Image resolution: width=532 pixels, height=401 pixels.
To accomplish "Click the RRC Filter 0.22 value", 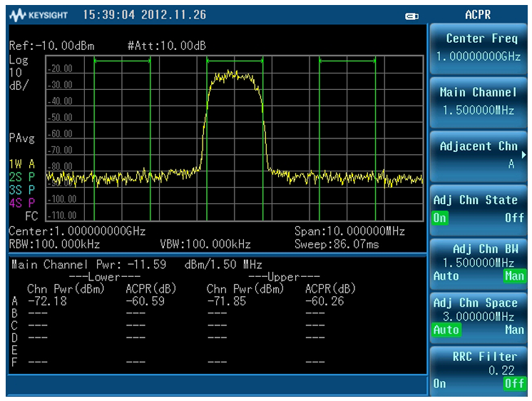I will [501, 370].
